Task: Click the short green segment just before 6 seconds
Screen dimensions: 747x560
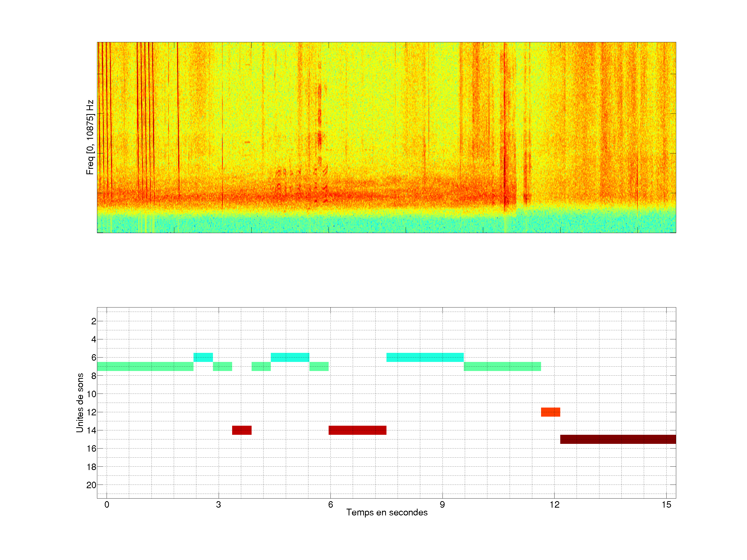Action: [x=319, y=366]
